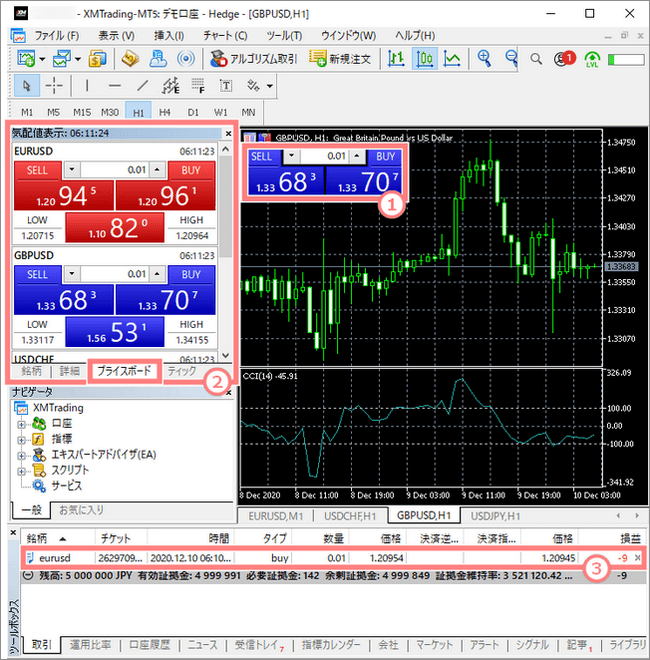Open the search magnifier

click(536, 59)
